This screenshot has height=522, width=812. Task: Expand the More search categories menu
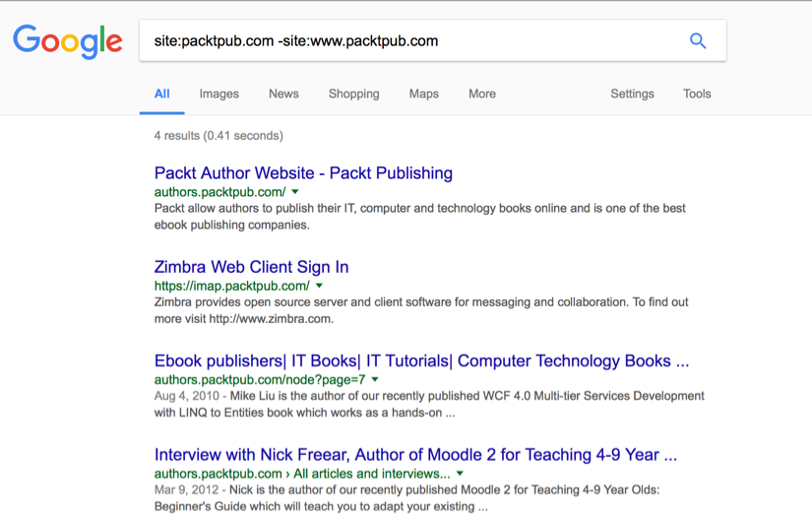click(x=482, y=94)
